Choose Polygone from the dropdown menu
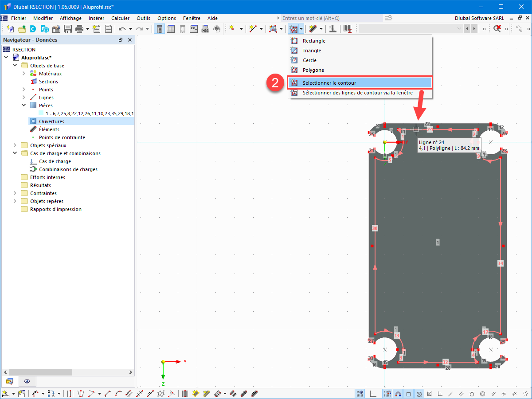Image resolution: width=532 pixels, height=399 pixels. tap(360, 70)
